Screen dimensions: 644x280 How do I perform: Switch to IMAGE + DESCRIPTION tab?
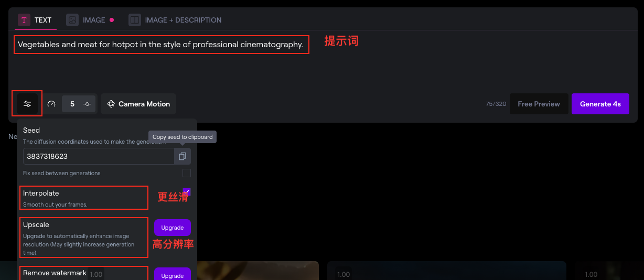tap(175, 20)
